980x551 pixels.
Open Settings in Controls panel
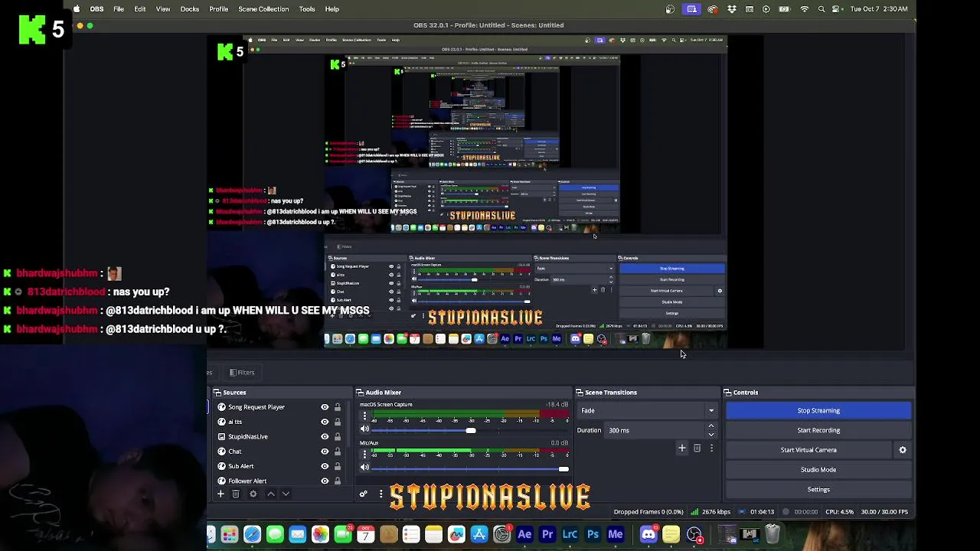pos(818,490)
